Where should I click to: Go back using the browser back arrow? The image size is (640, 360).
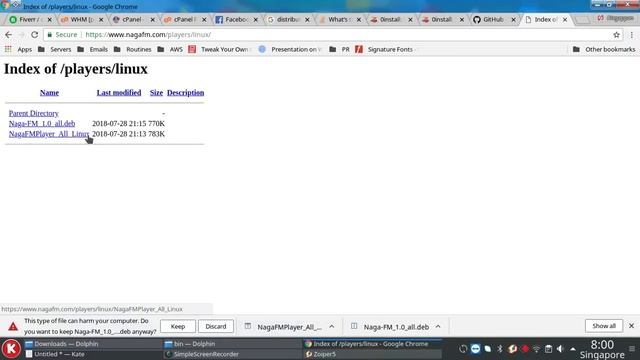[8, 35]
